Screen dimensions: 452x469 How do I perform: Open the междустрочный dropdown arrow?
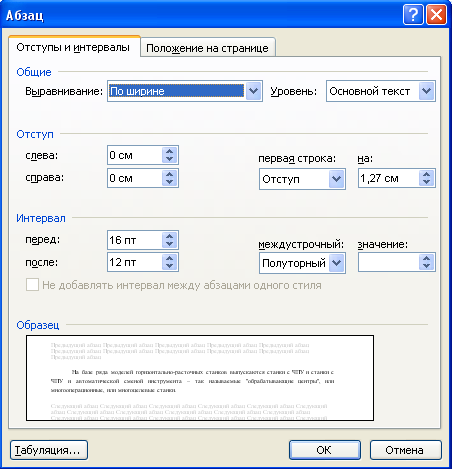pyautogui.click(x=336, y=263)
